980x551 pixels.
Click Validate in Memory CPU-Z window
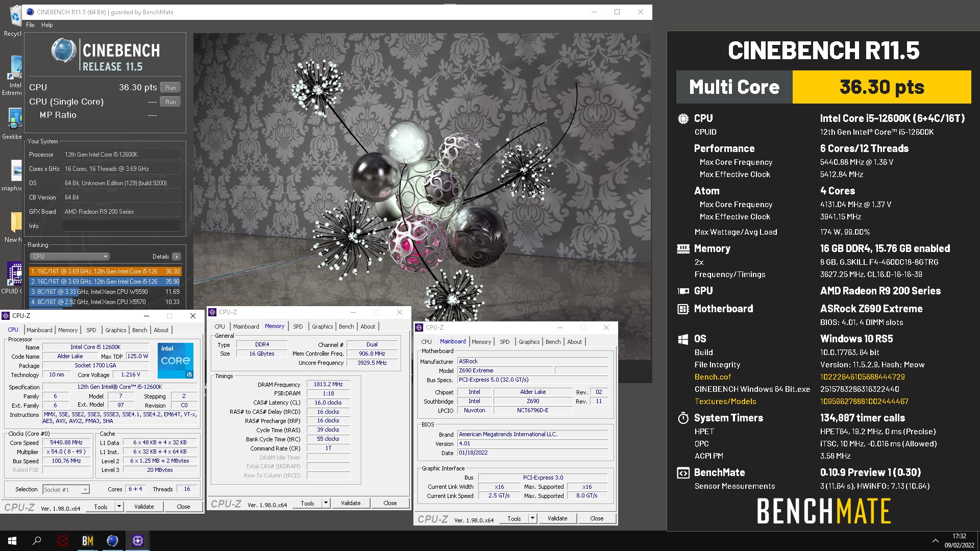[351, 503]
